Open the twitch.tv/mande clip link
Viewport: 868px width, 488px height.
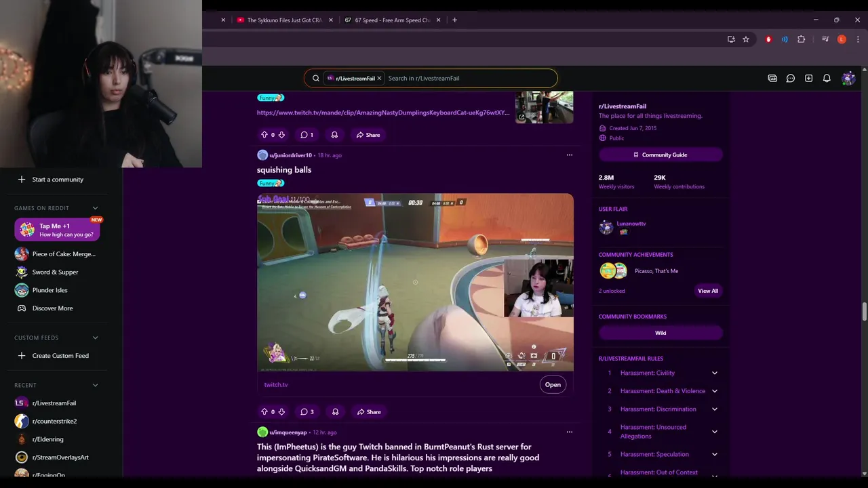click(383, 113)
